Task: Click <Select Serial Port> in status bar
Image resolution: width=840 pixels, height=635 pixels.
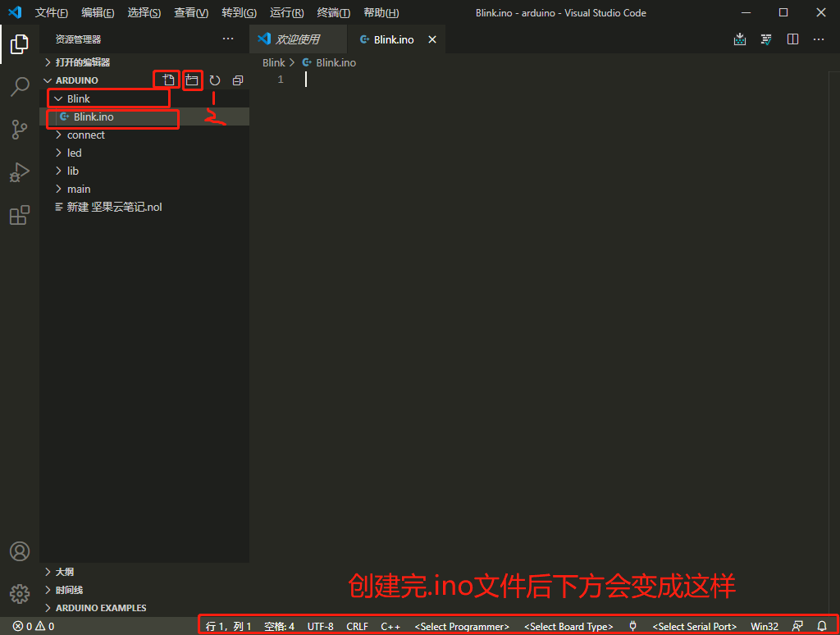Action: 694,626
